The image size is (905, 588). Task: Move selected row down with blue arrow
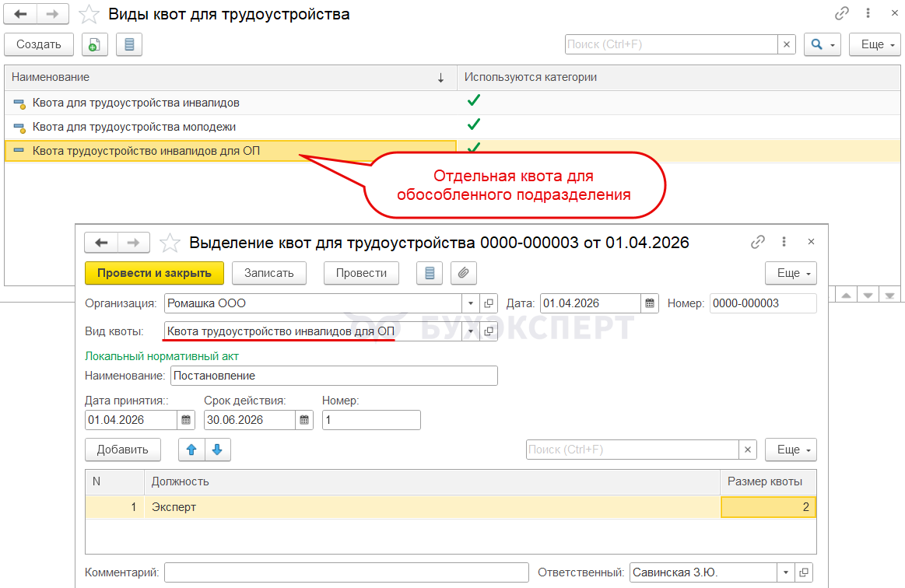click(218, 450)
